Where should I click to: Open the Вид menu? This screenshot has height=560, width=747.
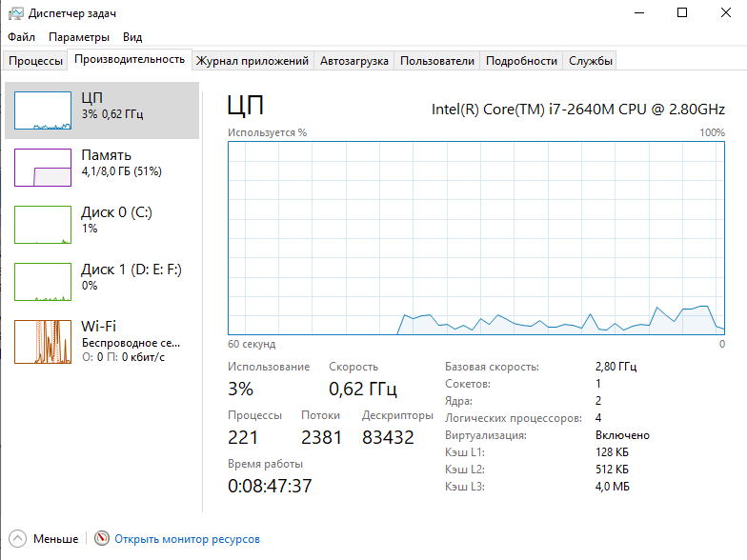point(132,36)
